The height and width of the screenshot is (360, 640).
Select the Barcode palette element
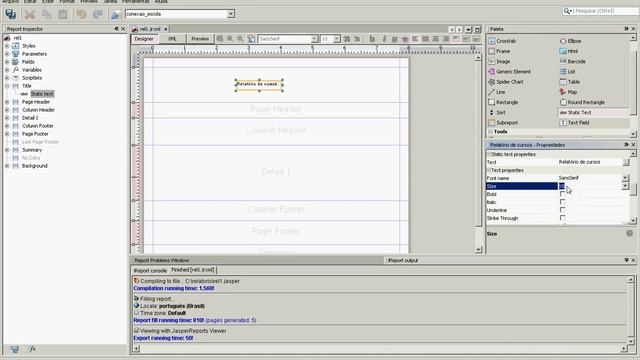(573, 61)
